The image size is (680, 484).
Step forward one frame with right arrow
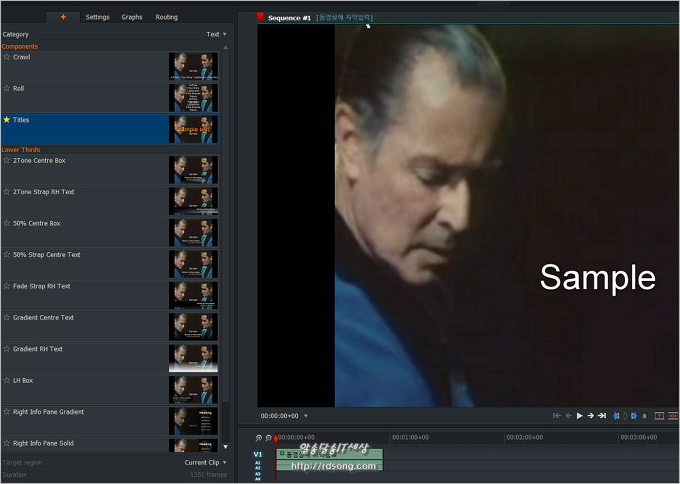[x=590, y=415]
